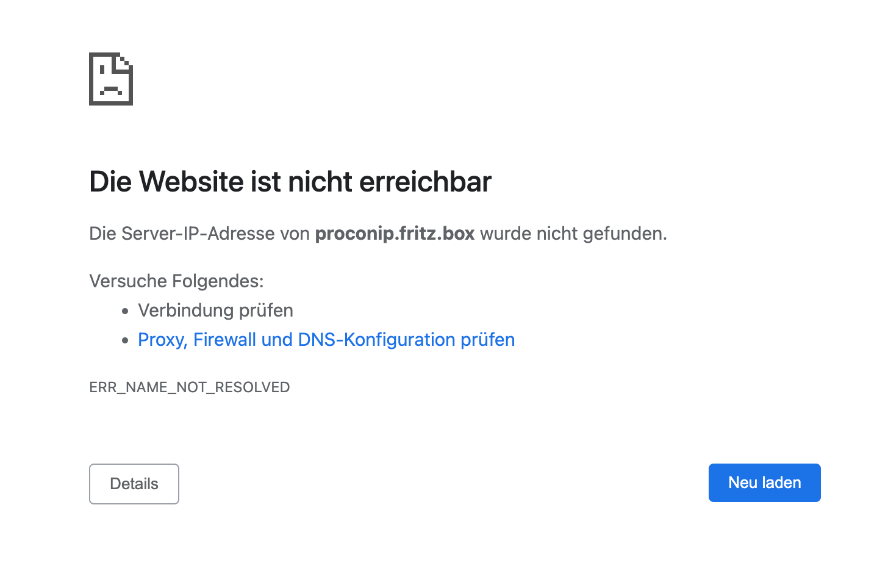Viewport: 877px width, 588px height.
Task: Click the text wurde nicht gefunden
Action: 573,233
